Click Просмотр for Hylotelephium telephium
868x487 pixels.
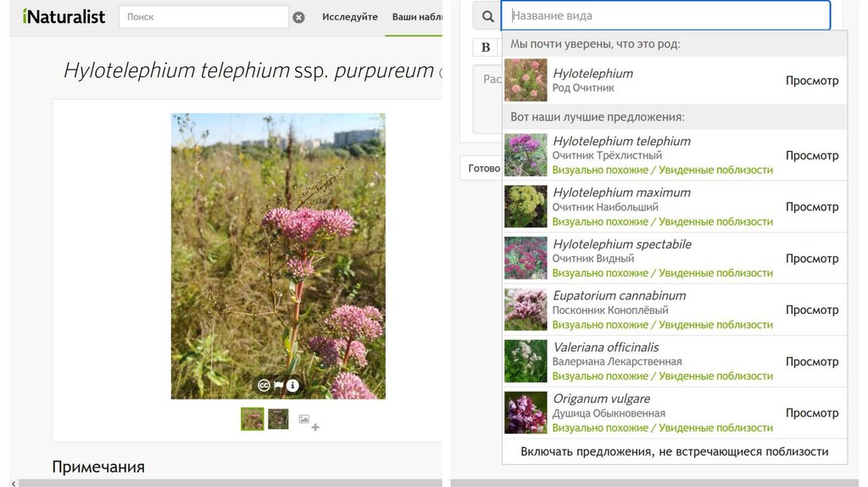coord(811,155)
